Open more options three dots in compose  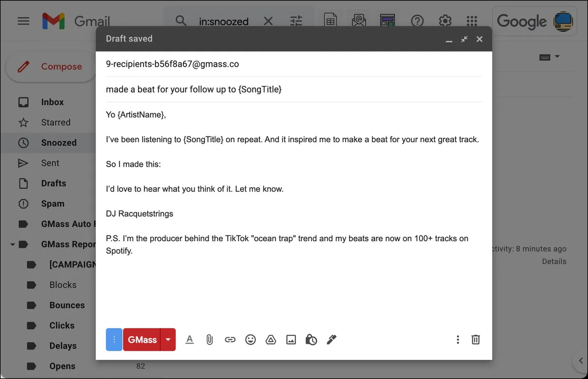click(x=458, y=339)
